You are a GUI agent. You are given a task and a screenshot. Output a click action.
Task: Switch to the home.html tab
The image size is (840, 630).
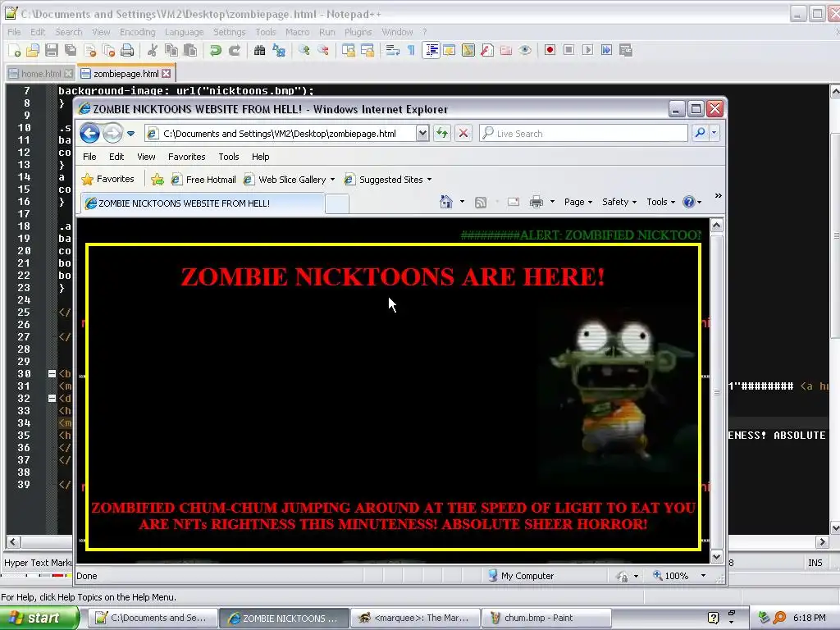click(x=41, y=74)
